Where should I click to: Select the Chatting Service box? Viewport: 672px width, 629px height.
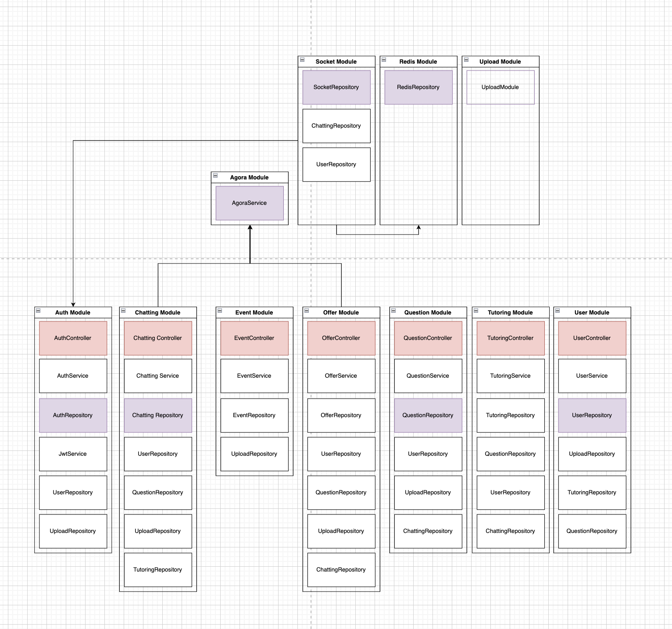(158, 376)
